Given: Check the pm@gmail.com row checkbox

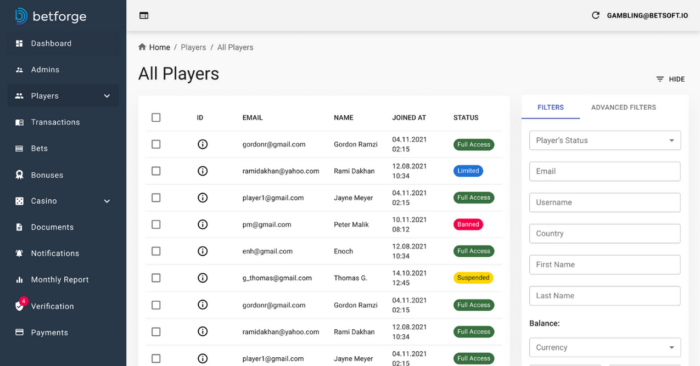Looking at the screenshot, I should 156,225.
